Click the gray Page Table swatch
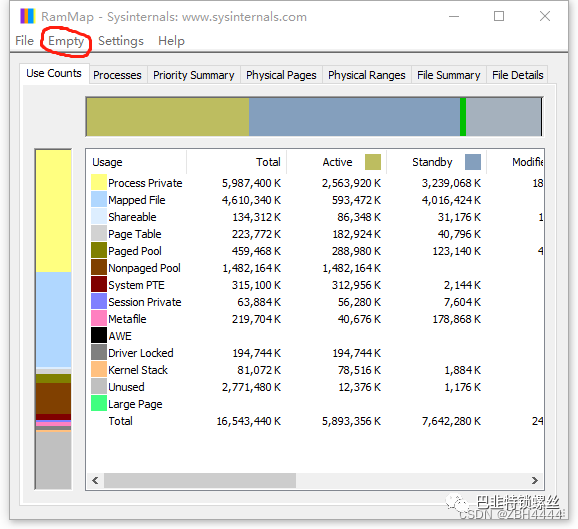Image resolution: width=578 pixels, height=529 pixels. click(x=99, y=234)
